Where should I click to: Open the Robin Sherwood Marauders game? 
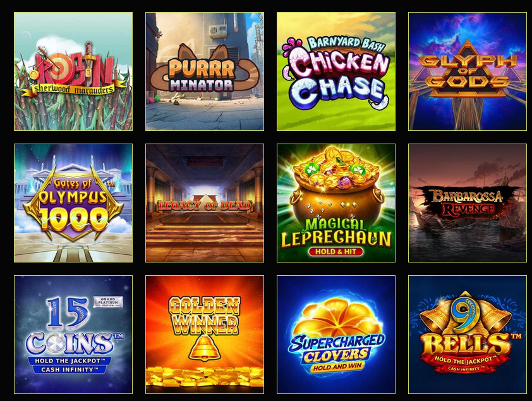click(73, 71)
